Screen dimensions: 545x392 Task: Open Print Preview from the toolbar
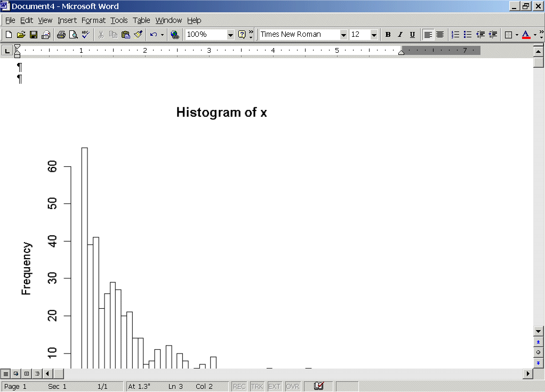point(73,35)
